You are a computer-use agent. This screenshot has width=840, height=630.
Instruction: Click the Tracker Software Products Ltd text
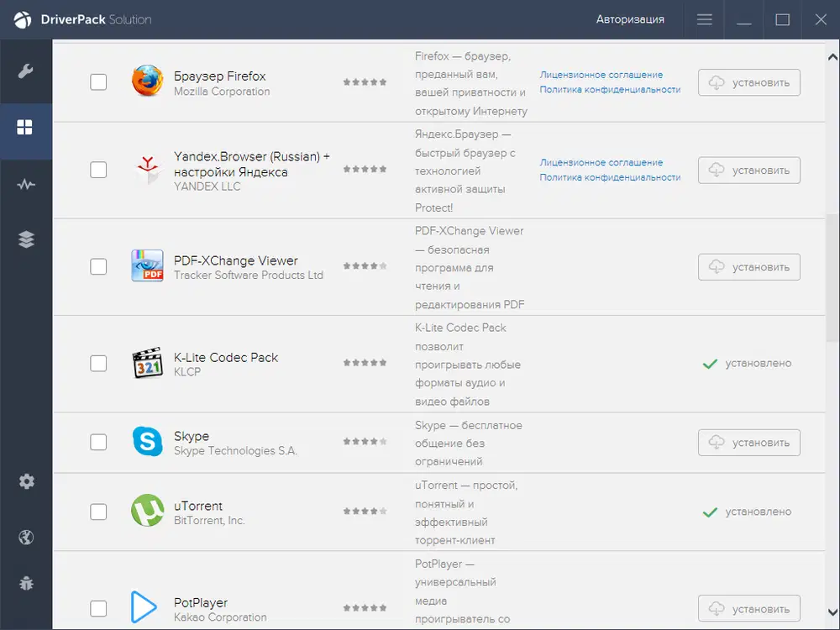pos(249,276)
